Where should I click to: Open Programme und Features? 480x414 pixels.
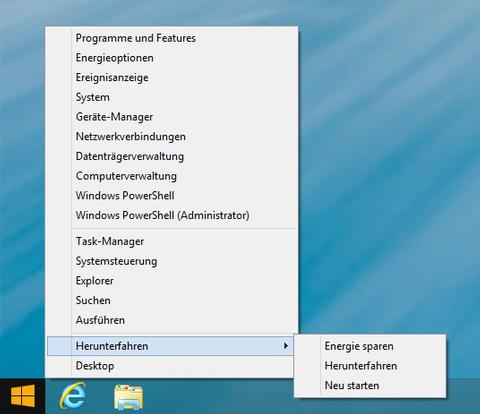171,38
